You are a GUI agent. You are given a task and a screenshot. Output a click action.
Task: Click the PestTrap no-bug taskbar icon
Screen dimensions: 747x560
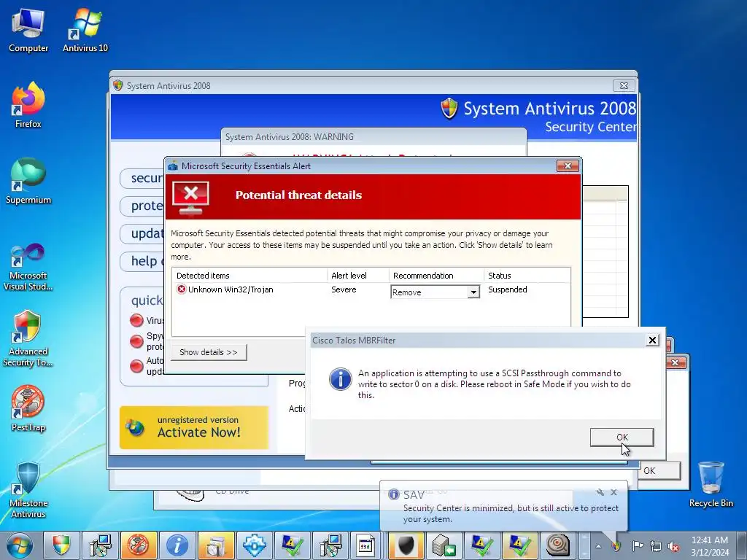[x=138, y=545]
